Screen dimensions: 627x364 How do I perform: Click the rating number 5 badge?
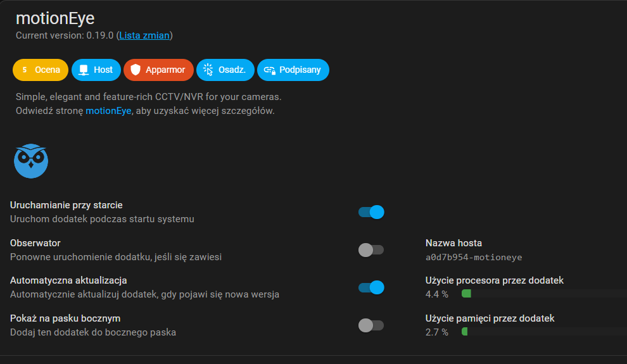coord(25,70)
